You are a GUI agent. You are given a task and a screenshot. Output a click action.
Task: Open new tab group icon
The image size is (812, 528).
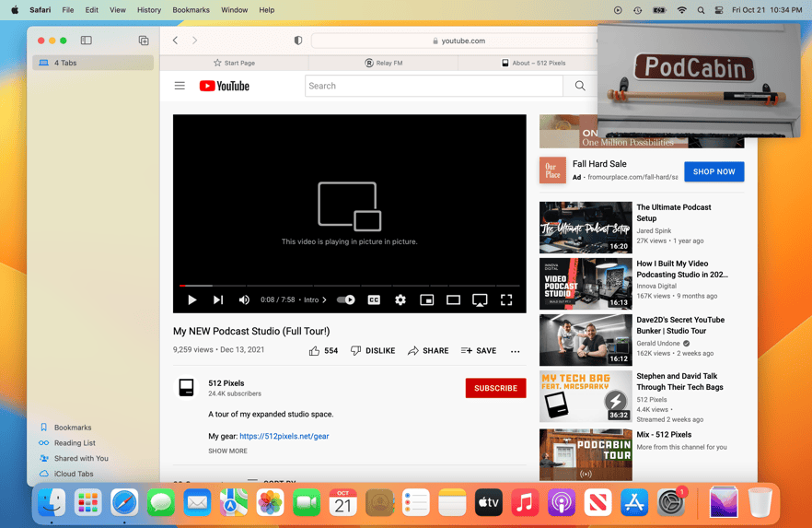144,41
